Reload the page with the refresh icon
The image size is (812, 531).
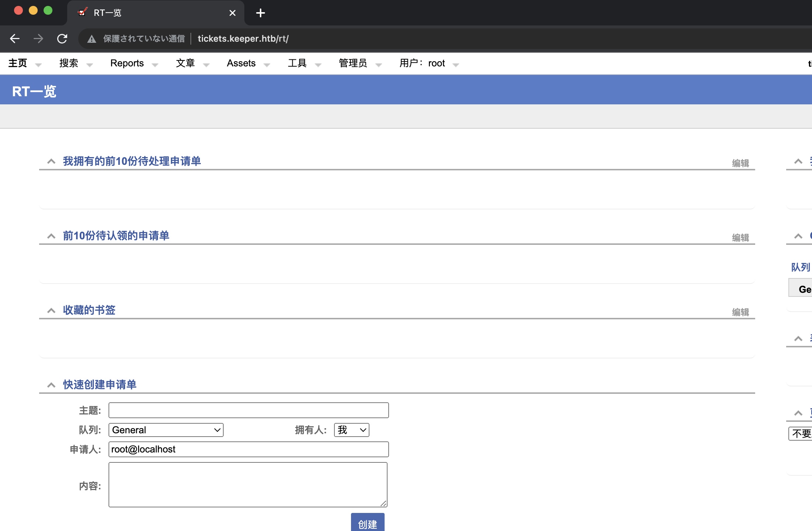pyautogui.click(x=62, y=39)
